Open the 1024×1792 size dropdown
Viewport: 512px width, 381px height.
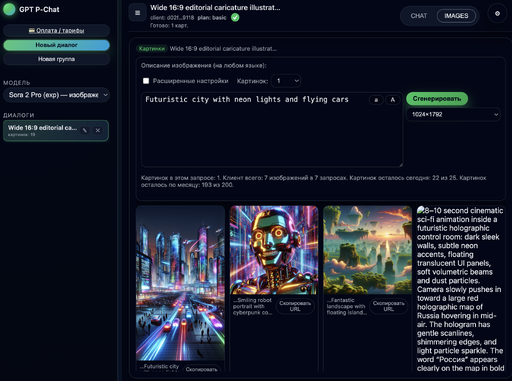point(453,114)
